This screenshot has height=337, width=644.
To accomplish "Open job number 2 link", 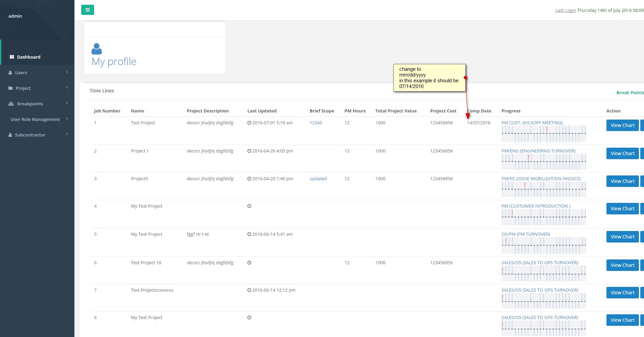I will click(x=95, y=151).
